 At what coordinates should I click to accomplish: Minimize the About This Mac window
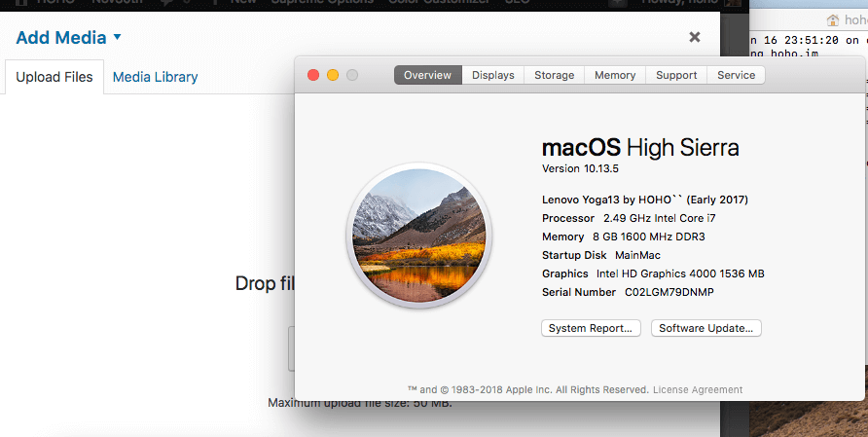pos(333,75)
